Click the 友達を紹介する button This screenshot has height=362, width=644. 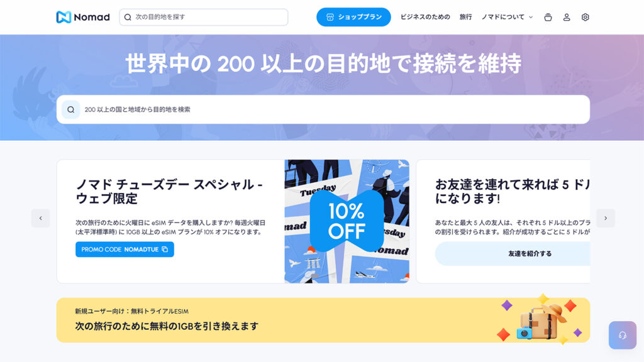(513, 254)
